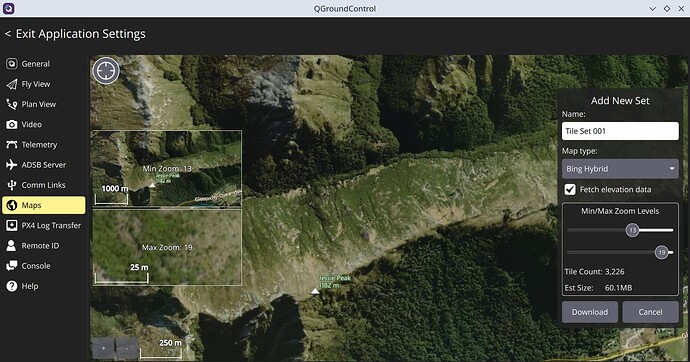690x362 pixels.
Task: Zoom in the map with plus button
Action: click(x=103, y=348)
